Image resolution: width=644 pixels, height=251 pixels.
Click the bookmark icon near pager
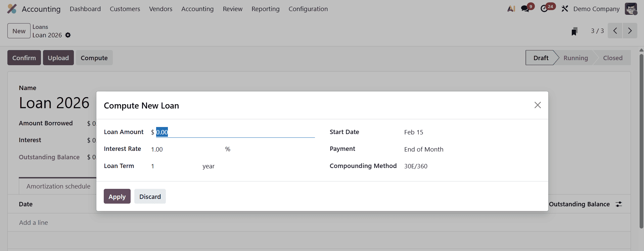[x=574, y=31]
